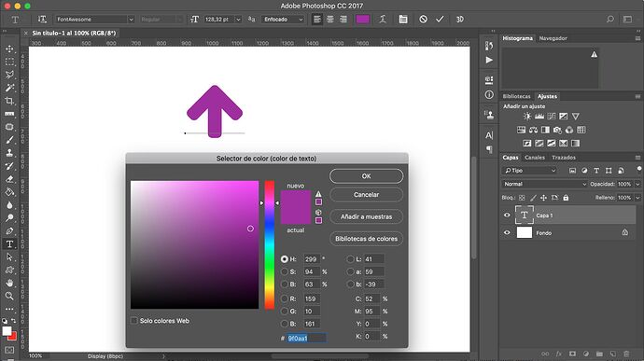Select the Magic Wand tool
644x361 pixels.
click(x=9, y=88)
